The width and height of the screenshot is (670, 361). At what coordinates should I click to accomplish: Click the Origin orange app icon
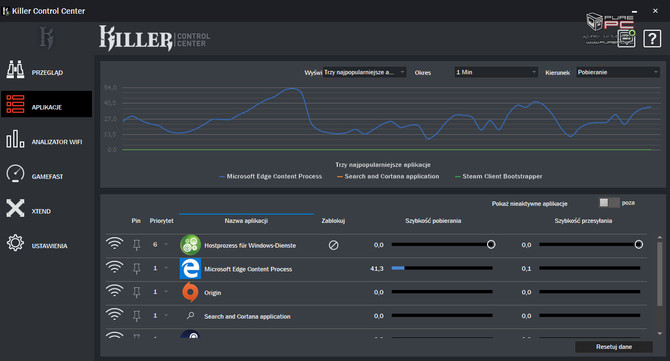click(x=190, y=292)
